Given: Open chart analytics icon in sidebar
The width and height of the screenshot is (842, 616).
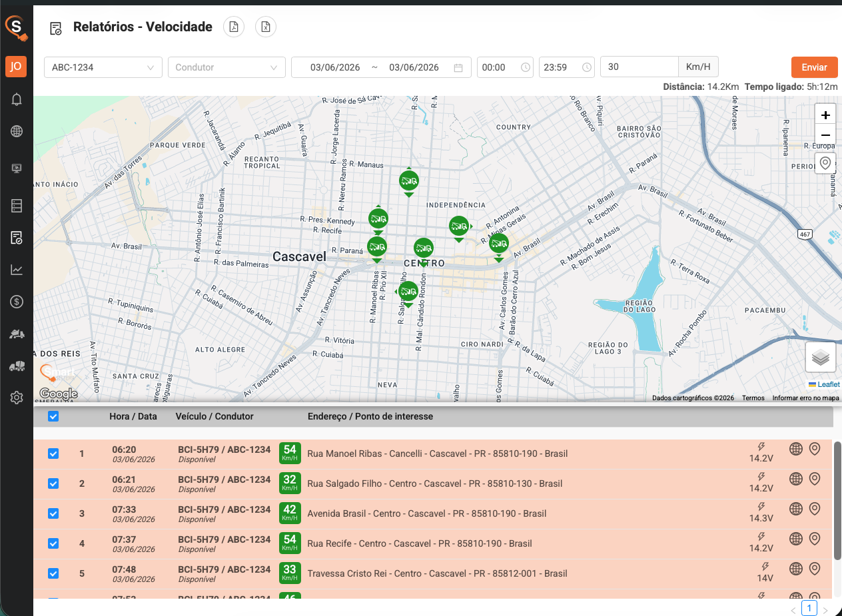Looking at the screenshot, I should coord(17,270).
